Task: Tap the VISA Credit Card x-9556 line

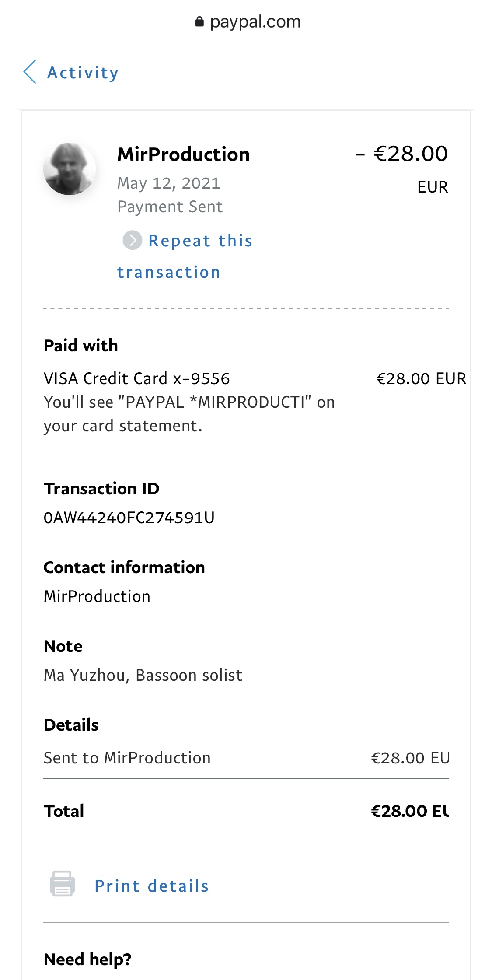Action: (x=136, y=379)
